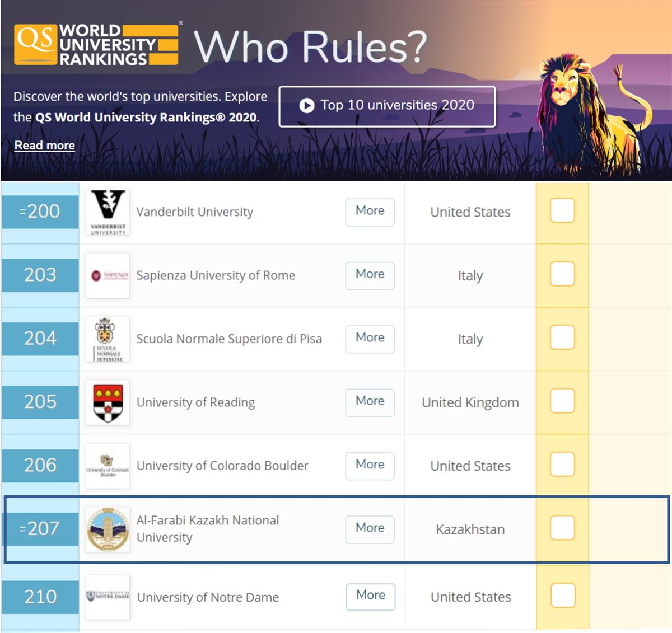Click the Colorado Boulder logo
Screen dimensions: 672x633
pos(108,466)
